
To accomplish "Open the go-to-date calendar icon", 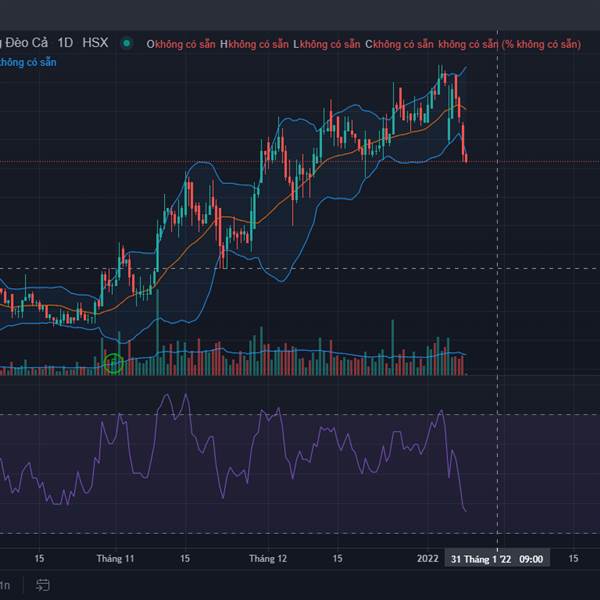I will [42, 585].
